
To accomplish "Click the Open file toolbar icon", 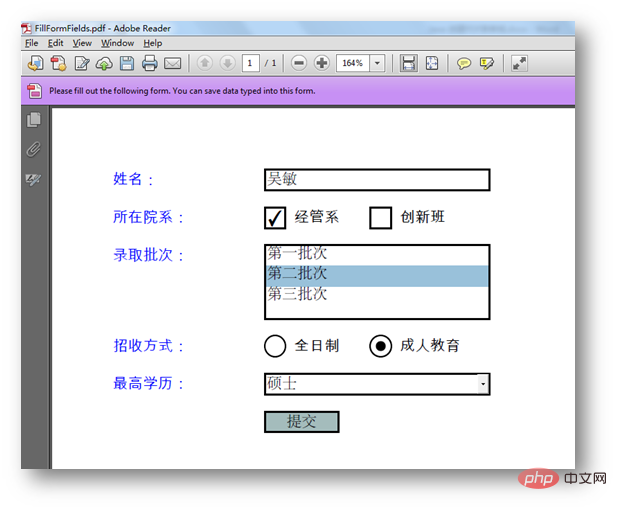I will click(x=35, y=63).
